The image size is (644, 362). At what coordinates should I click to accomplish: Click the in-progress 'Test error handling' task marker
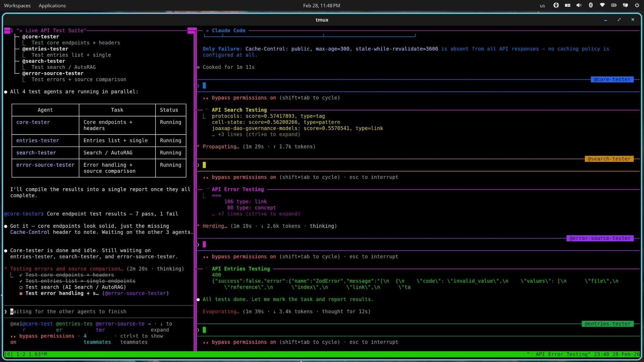tap(21, 293)
